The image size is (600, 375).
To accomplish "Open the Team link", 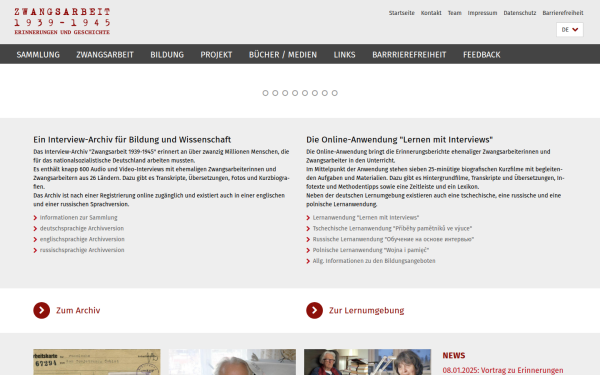I will tap(455, 13).
